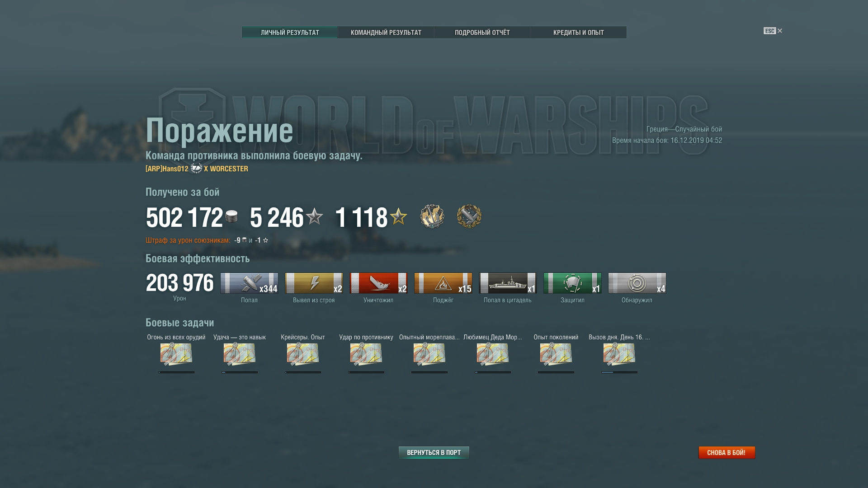Select the Защитил green ribbon
Viewport: 868px width, 488px height.
(572, 283)
